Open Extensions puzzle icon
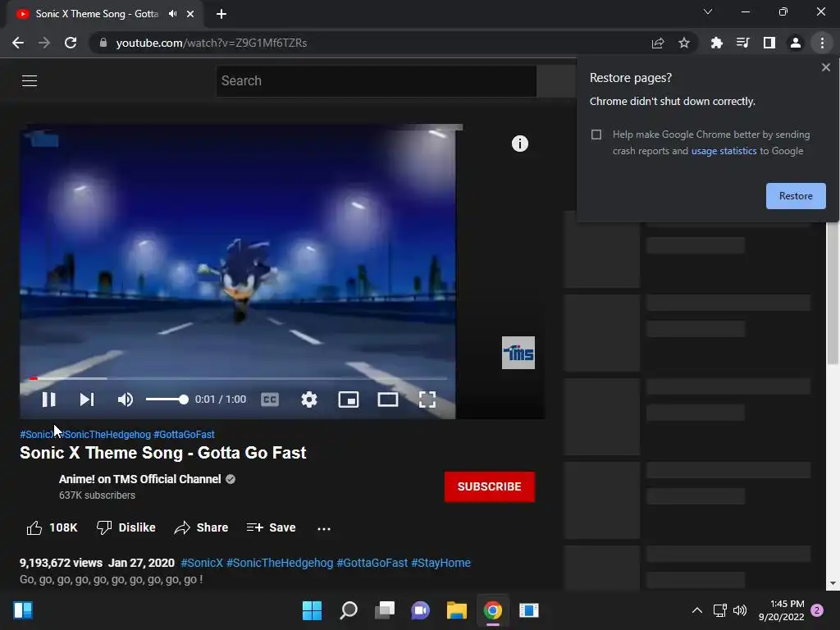Image resolution: width=840 pixels, height=630 pixels. pyautogui.click(x=716, y=43)
